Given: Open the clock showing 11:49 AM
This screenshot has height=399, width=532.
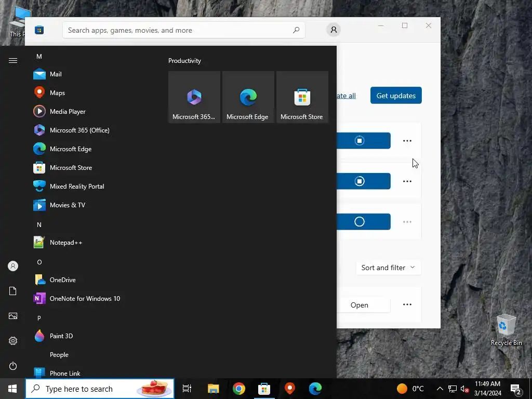Looking at the screenshot, I should click(x=487, y=389).
